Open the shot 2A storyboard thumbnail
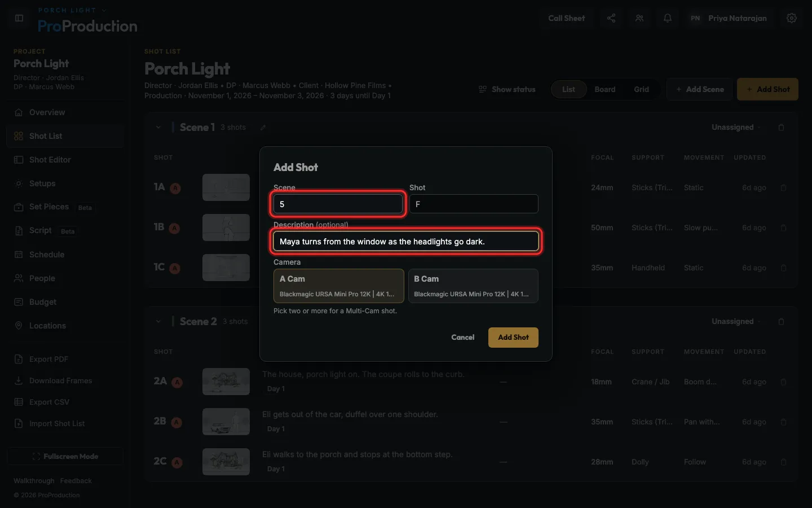The image size is (812, 508). point(226,382)
